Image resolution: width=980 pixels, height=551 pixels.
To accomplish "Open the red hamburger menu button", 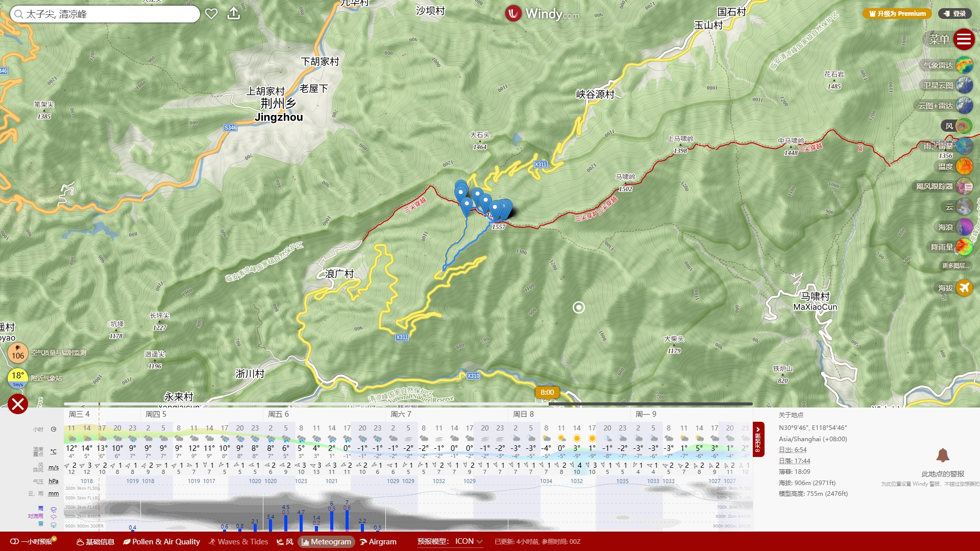I will point(964,39).
